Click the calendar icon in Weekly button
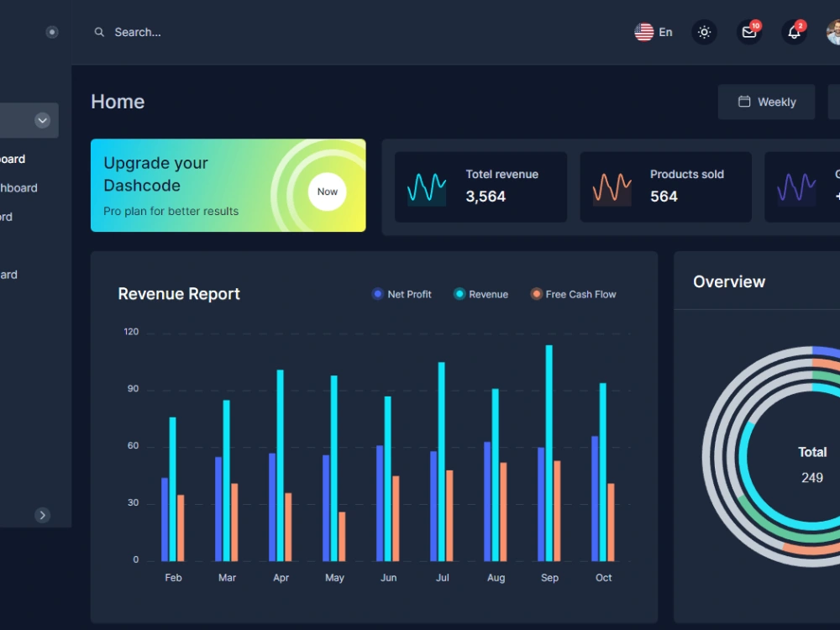The width and height of the screenshot is (840, 630). [744, 102]
